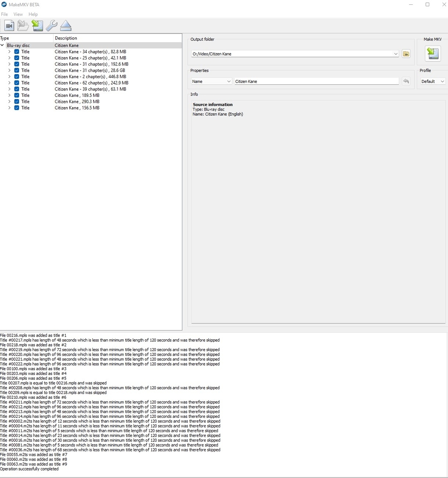Open the output folder path dropdown
448x478 pixels.
point(395,54)
